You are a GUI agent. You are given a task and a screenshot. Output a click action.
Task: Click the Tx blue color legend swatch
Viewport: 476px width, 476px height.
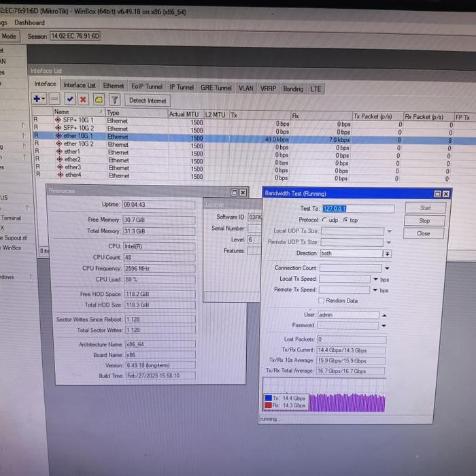coord(268,397)
